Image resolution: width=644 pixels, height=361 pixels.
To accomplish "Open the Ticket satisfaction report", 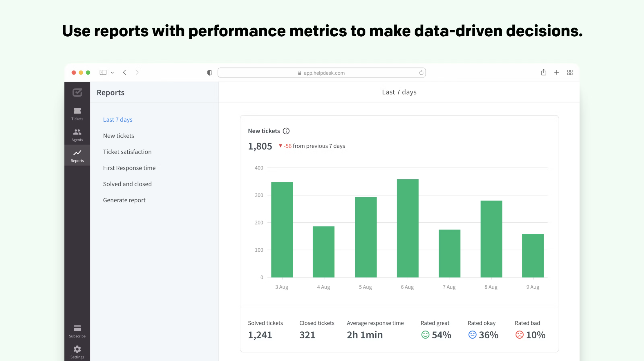I will 127,152.
